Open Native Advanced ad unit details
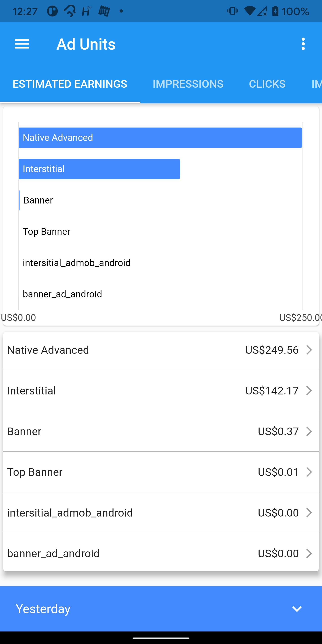Viewport: 322px width, 644px height. click(x=161, y=350)
